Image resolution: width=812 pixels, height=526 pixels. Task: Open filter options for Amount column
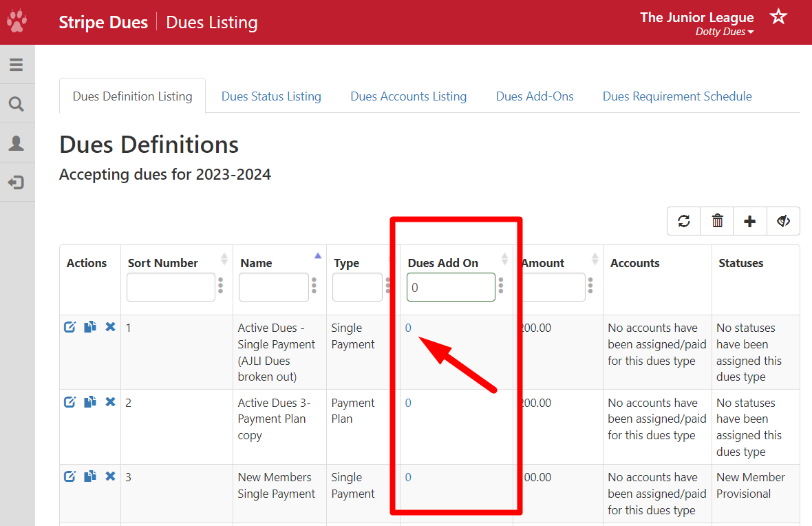pyautogui.click(x=590, y=286)
